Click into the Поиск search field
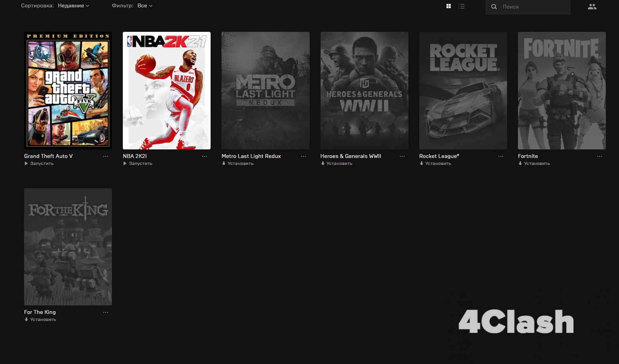This screenshot has height=364, width=619. [x=528, y=7]
